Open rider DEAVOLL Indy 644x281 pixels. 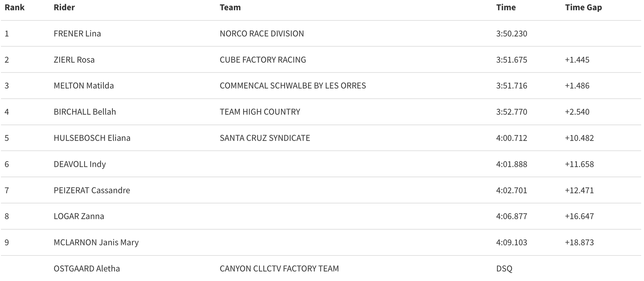[79, 164]
